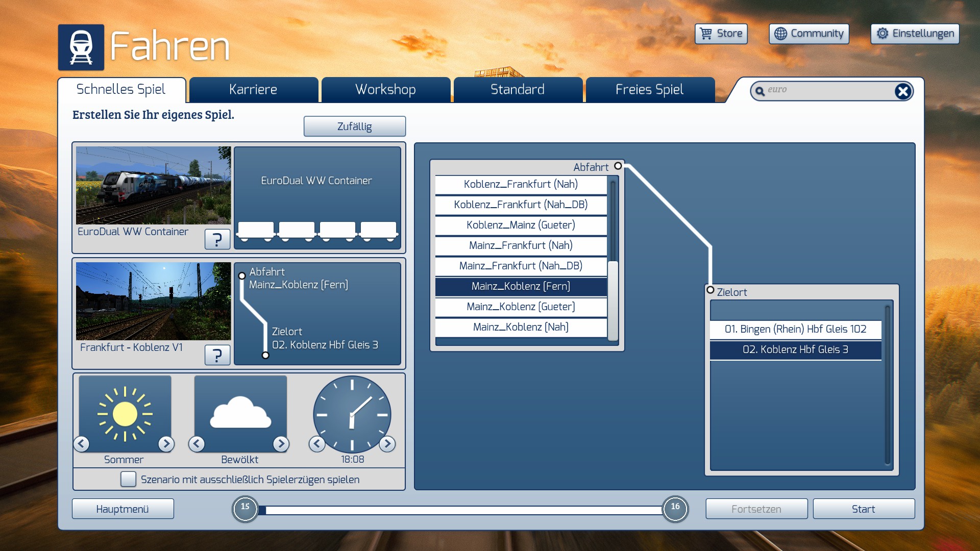This screenshot has height=551, width=980.
Task: Set time earlier with left clock arrow
Action: [317, 444]
